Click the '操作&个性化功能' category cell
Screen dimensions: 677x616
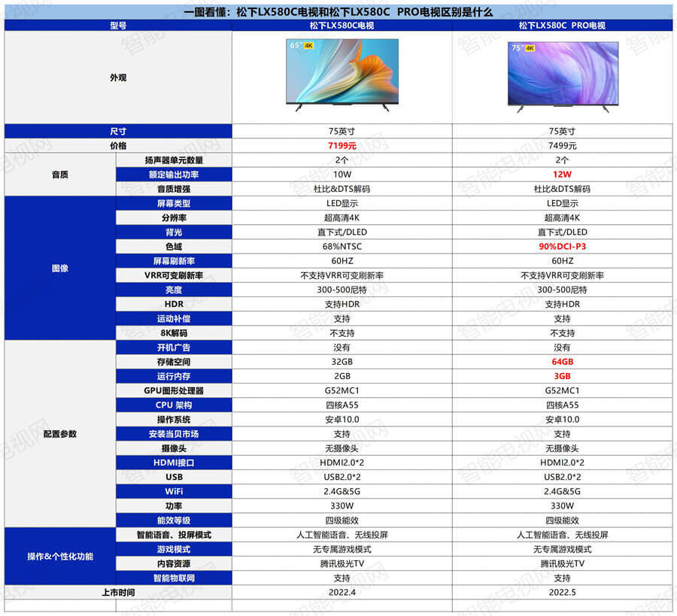(x=60, y=556)
